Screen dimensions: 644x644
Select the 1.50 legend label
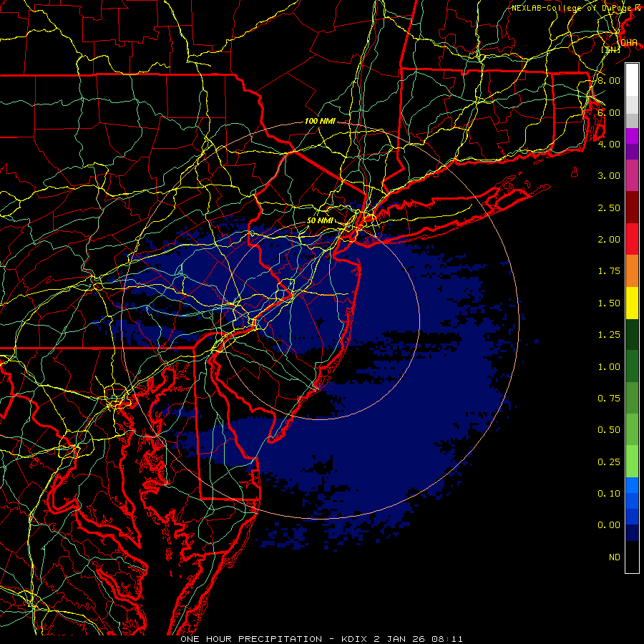pos(609,303)
